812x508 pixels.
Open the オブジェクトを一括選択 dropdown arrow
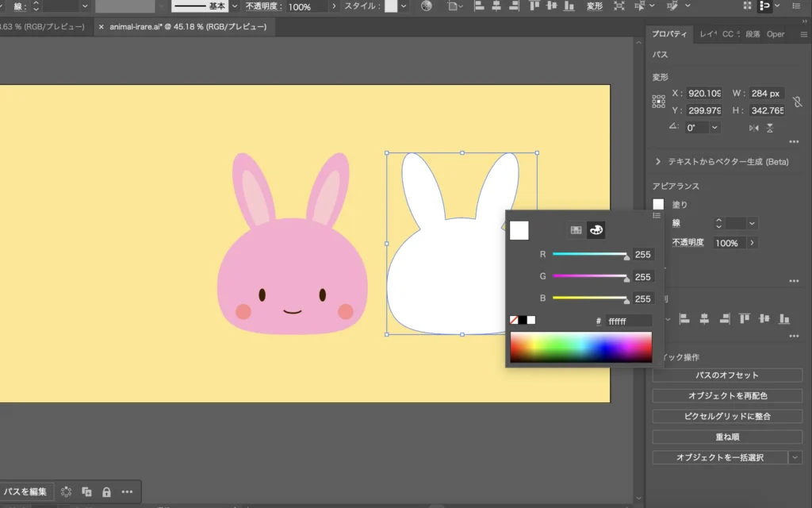[795, 457]
